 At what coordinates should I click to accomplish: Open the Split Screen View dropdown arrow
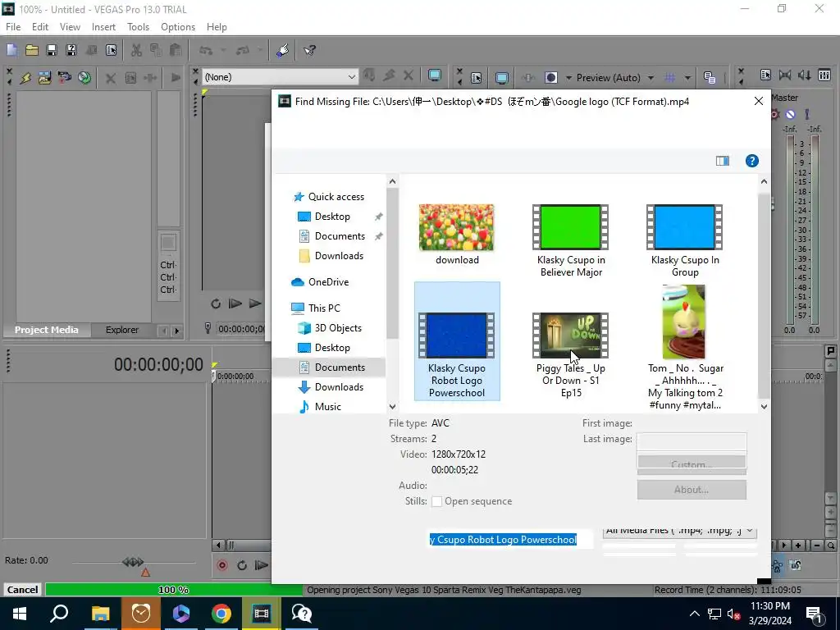568,78
